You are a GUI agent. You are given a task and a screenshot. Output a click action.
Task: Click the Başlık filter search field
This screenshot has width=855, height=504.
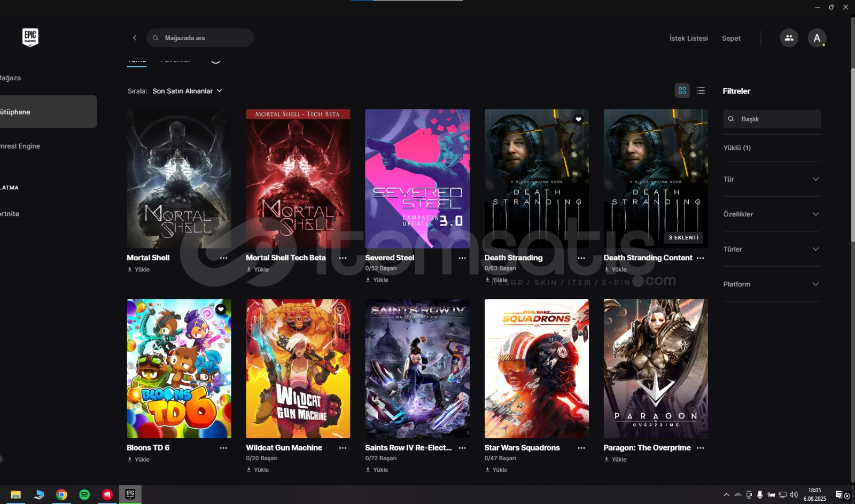[x=772, y=119]
